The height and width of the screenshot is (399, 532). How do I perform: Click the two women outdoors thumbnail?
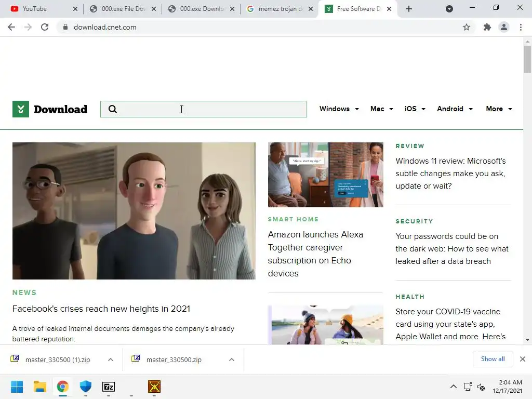[326, 325]
